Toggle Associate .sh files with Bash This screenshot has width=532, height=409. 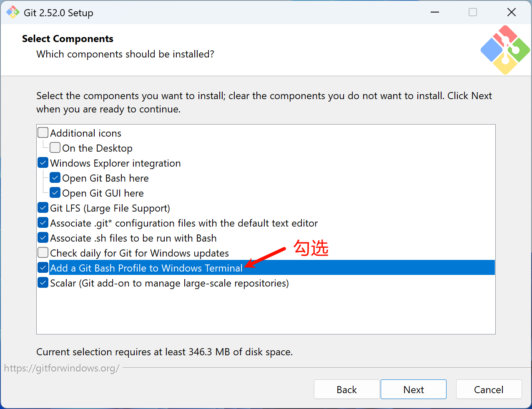pyautogui.click(x=43, y=238)
